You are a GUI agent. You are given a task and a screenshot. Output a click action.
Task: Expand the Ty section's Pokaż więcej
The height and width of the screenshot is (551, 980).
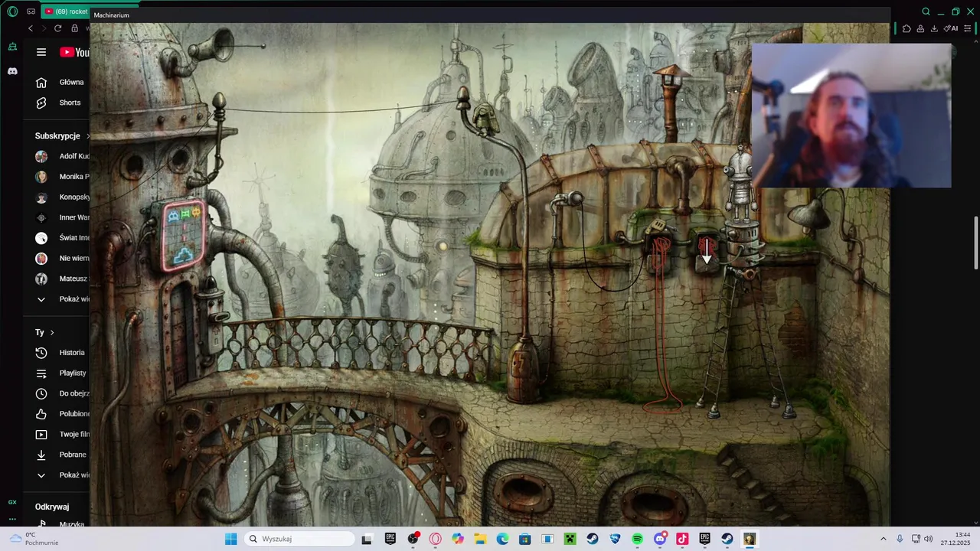click(x=61, y=475)
